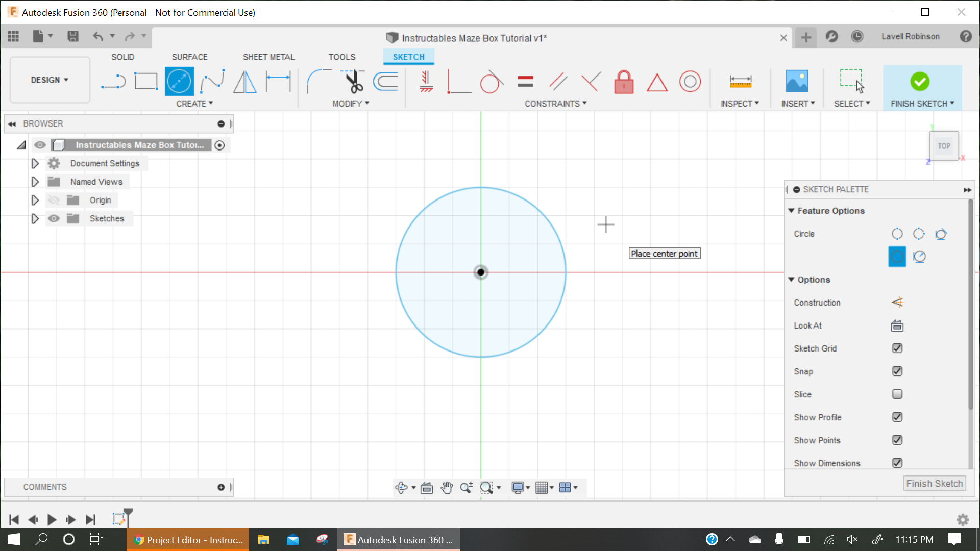
Task: Select the Trim scissors tool
Action: (x=353, y=82)
